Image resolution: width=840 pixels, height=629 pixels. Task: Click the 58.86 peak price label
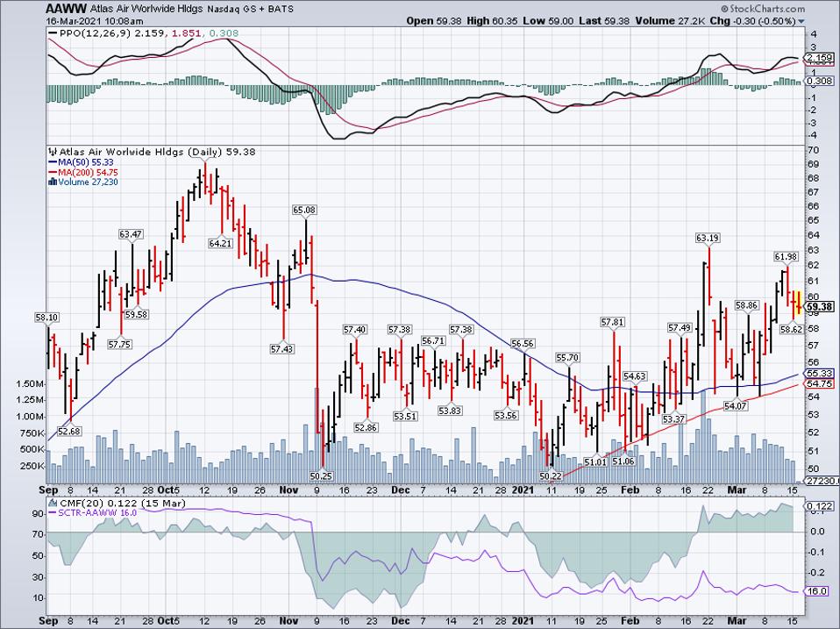coord(747,305)
